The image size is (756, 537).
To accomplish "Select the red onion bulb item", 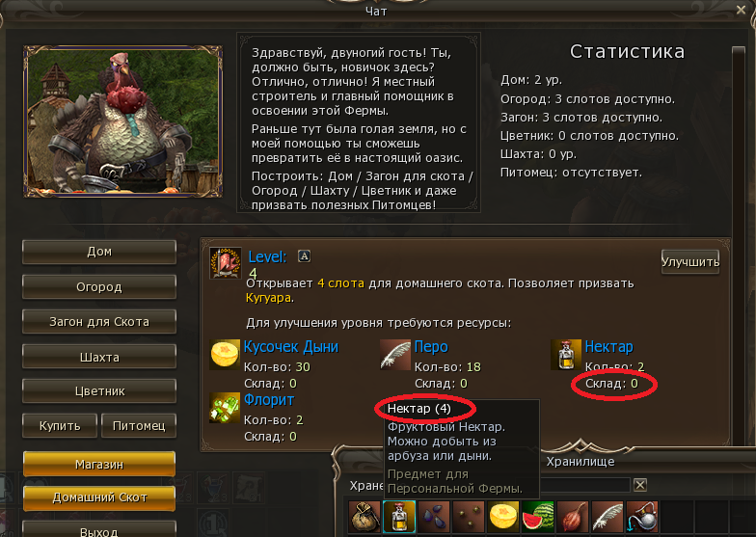I will click(x=573, y=517).
